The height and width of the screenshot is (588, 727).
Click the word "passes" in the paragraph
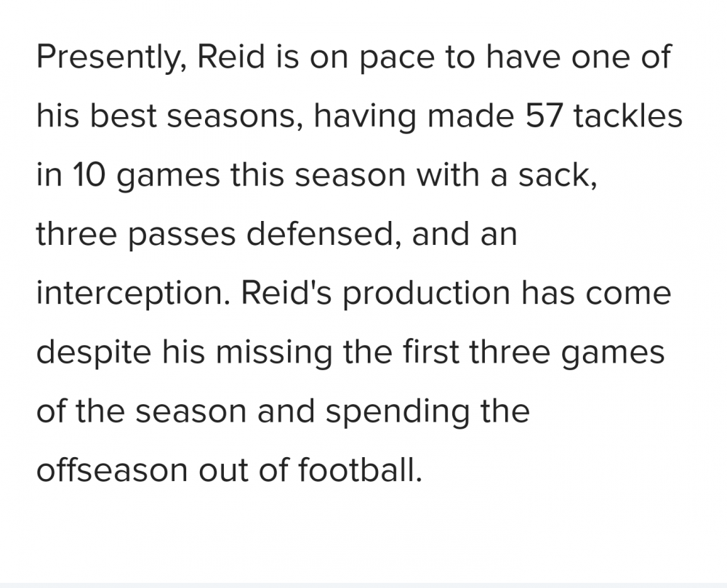[x=182, y=235]
